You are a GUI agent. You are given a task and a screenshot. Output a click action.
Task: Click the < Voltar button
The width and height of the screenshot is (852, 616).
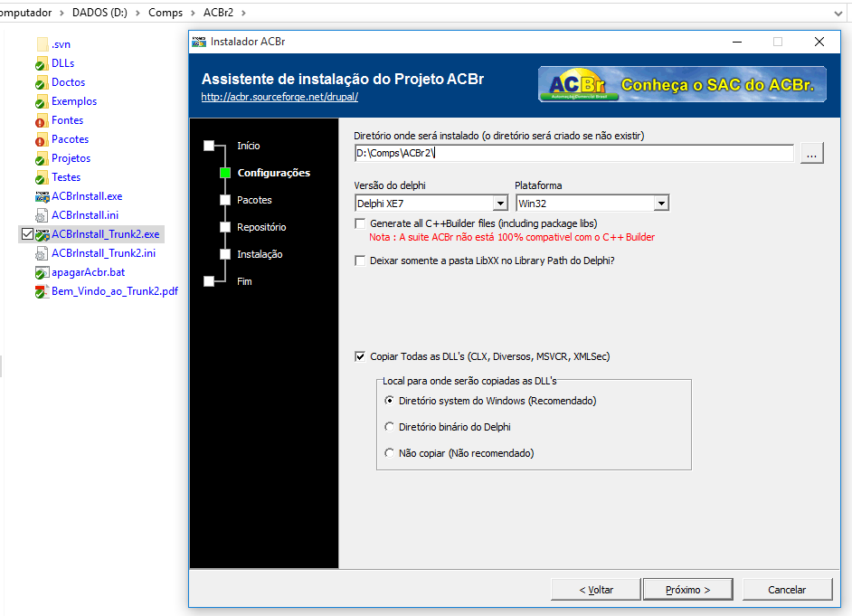tap(596, 590)
